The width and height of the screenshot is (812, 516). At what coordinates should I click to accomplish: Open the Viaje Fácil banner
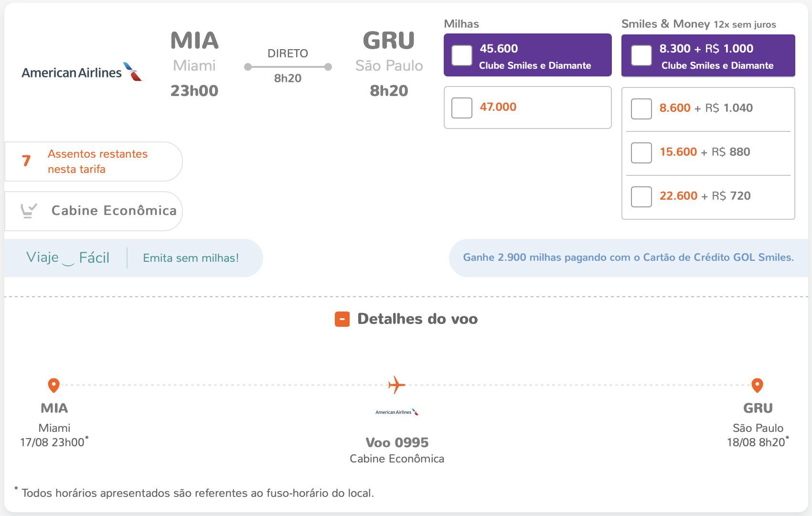pos(68,258)
